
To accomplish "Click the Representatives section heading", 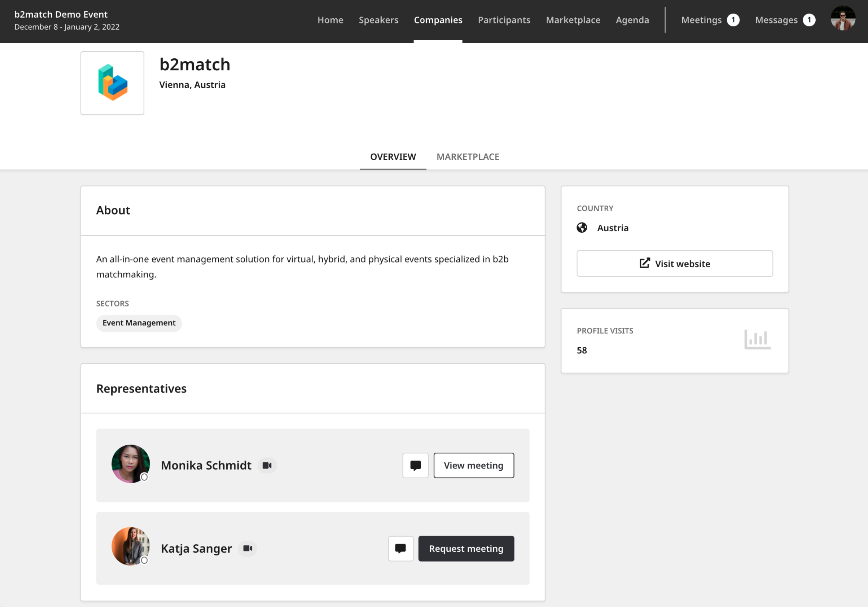I will coord(141,389).
